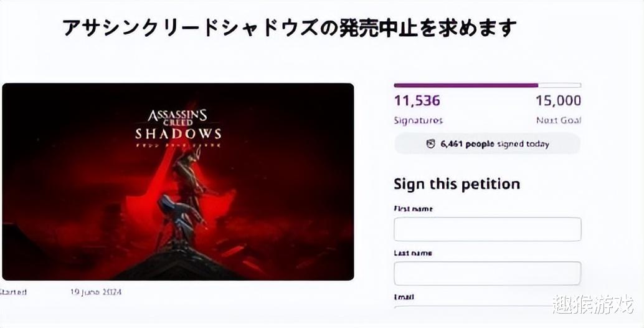Click the "Signatures" label text
The width and height of the screenshot is (644, 328).
point(418,120)
